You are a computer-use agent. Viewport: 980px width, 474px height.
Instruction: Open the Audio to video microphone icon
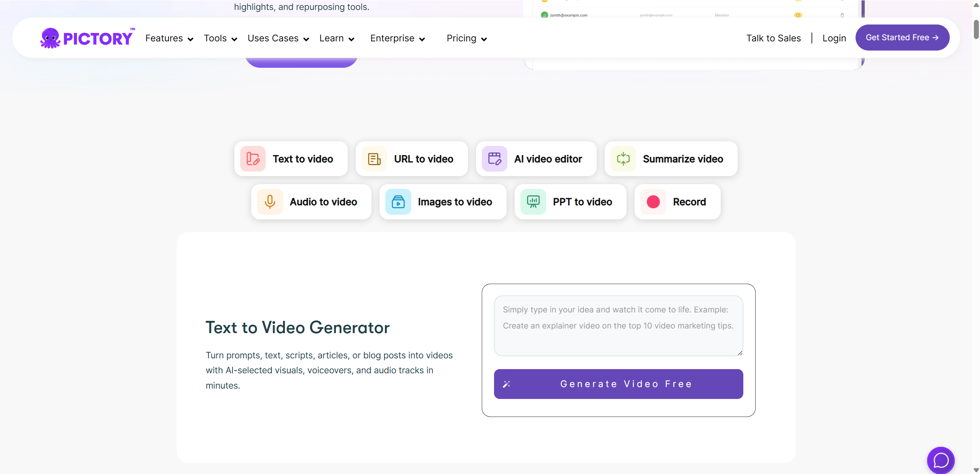(270, 202)
